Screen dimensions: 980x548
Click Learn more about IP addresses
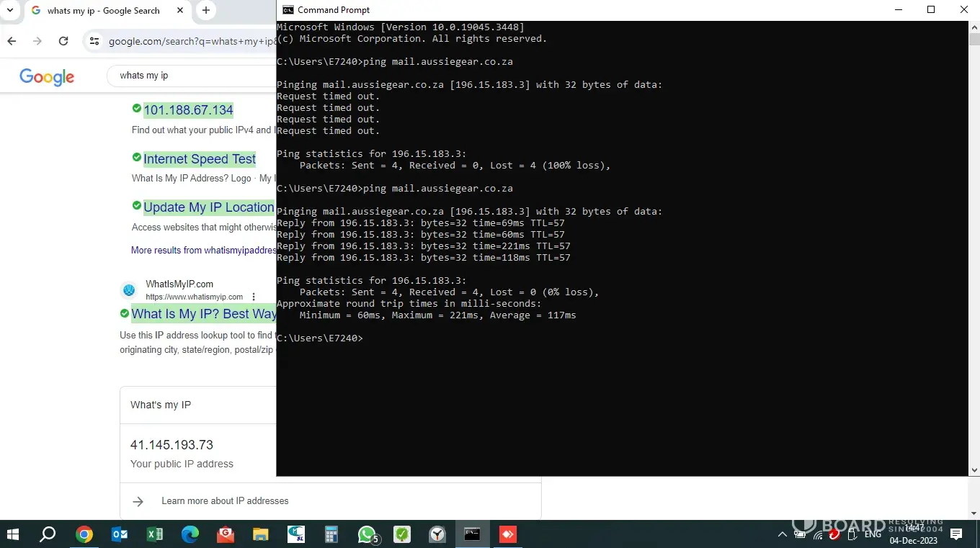click(225, 501)
